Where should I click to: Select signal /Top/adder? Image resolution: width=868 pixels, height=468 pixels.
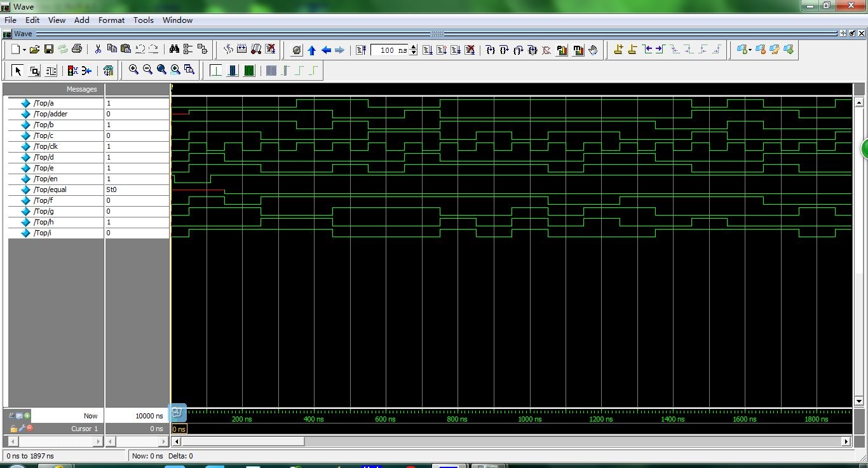click(51, 114)
